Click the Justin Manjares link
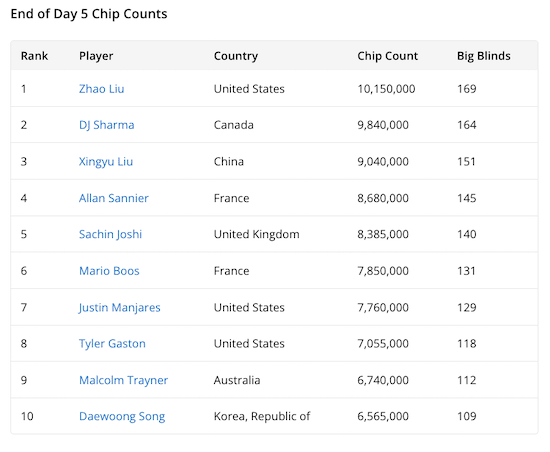 pos(120,308)
